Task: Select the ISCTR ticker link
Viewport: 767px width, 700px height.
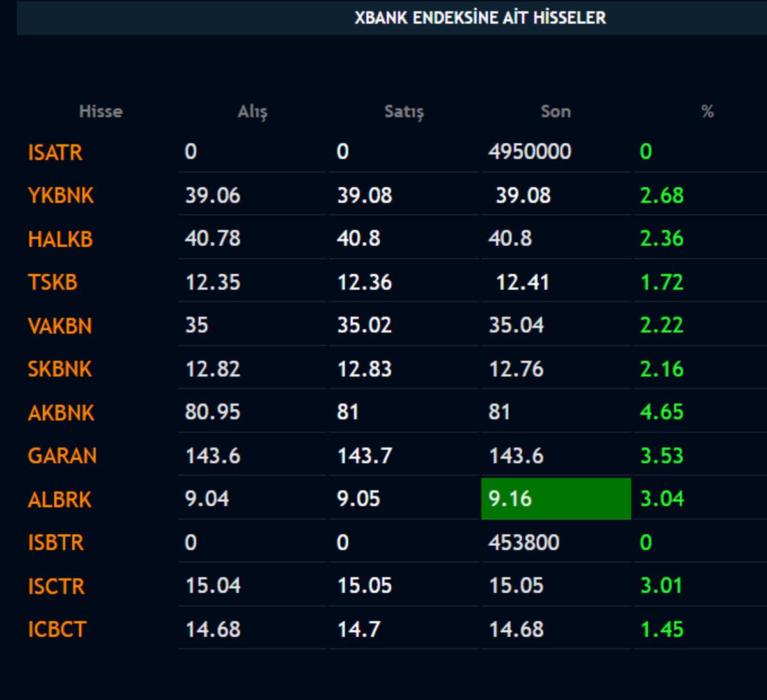Action: tap(56, 586)
